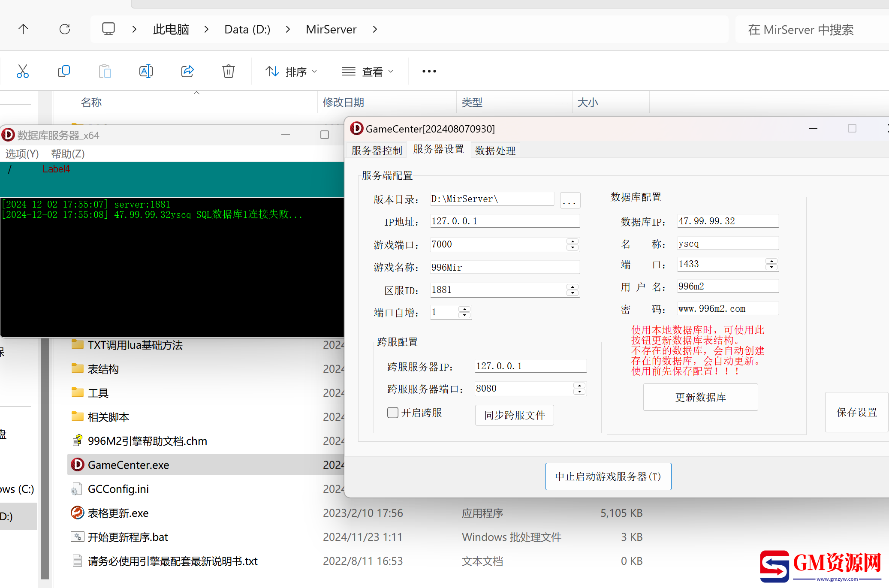The height and width of the screenshot is (588, 889).
Task: Click the 数据库服务器_x64 window logo icon
Action: click(8, 135)
